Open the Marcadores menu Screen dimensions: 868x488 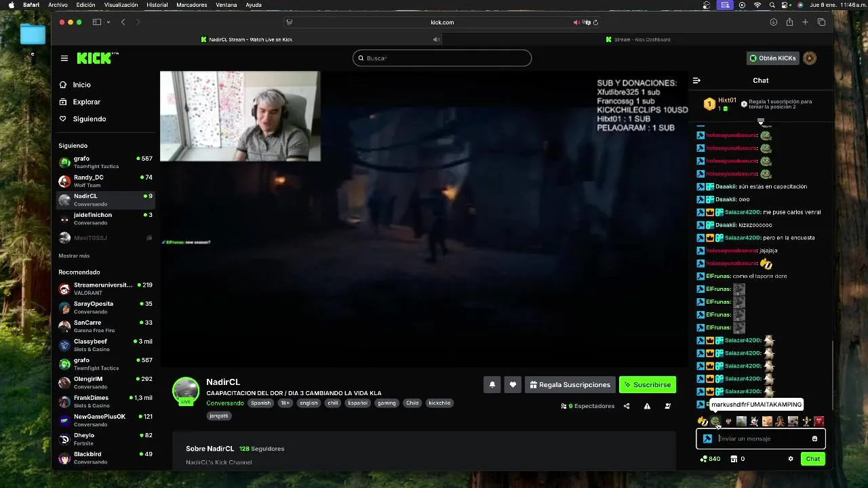(192, 5)
